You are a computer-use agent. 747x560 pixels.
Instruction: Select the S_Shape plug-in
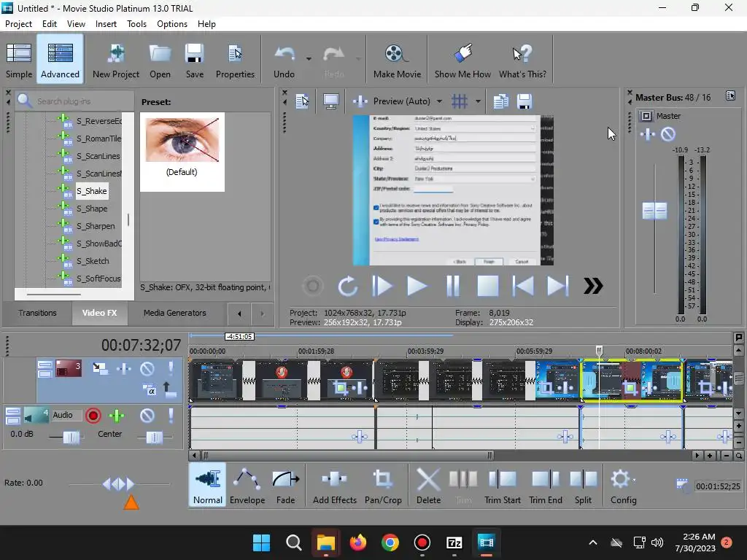[x=92, y=209]
